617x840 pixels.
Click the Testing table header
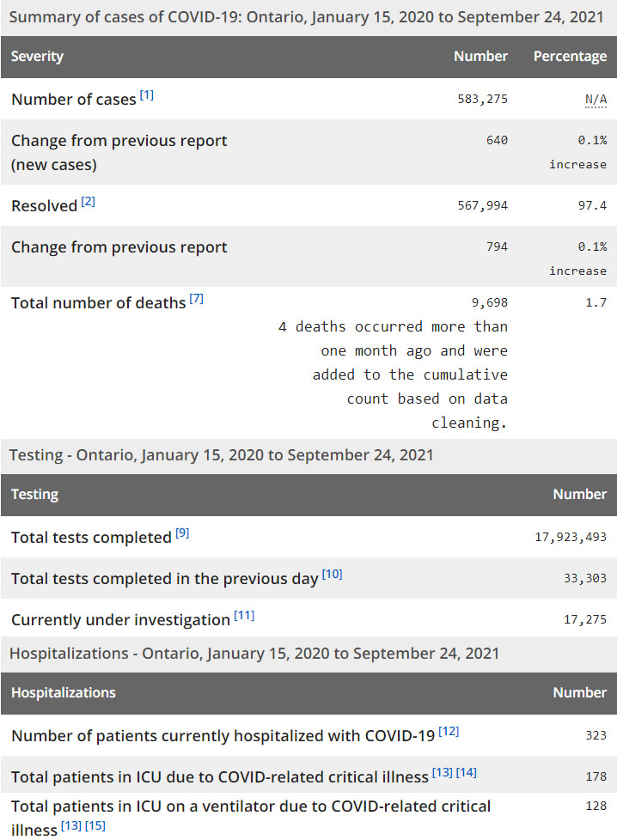34,495
